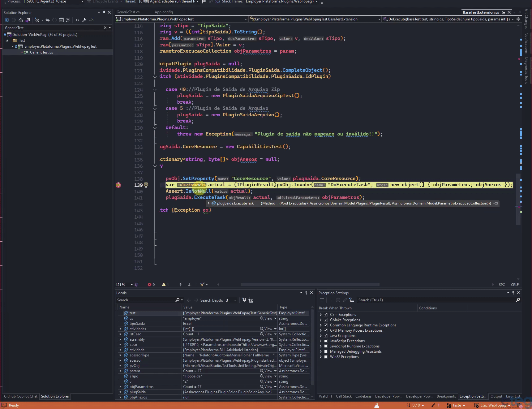The width and height of the screenshot is (532, 409).
Task: Navigate to next issue arrow
Action: tap(189, 285)
